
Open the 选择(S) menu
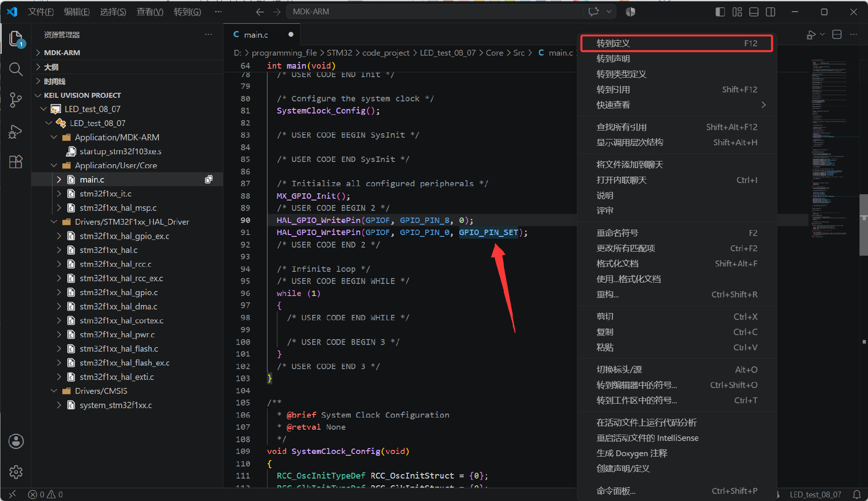pos(113,12)
